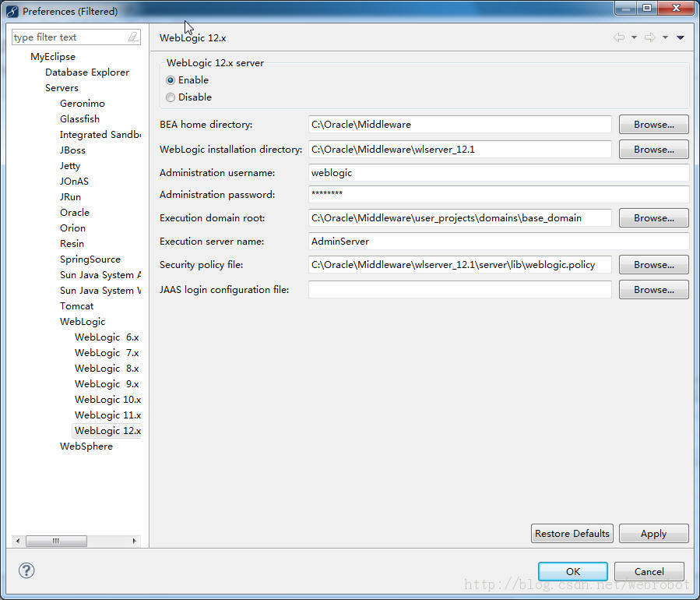Image resolution: width=700 pixels, height=600 pixels.
Task: Apply the WebLogic 12.x settings
Action: click(653, 534)
